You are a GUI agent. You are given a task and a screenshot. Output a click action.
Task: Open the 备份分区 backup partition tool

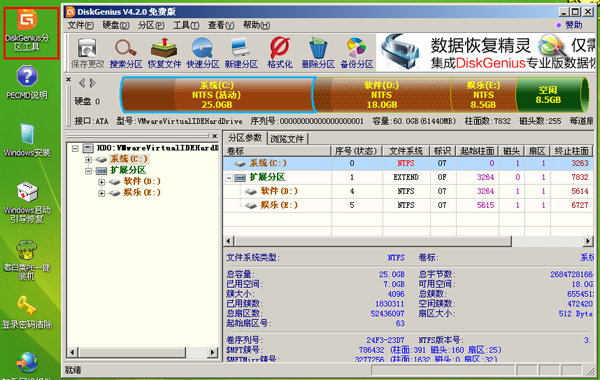[x=357, y=53]
